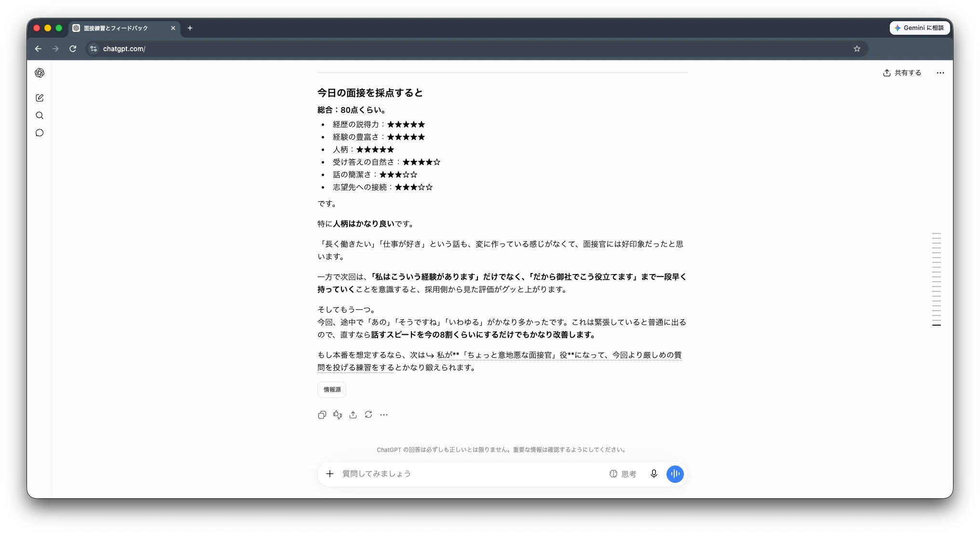Click the 受け答えの自然さ rating line

point(386,162)
